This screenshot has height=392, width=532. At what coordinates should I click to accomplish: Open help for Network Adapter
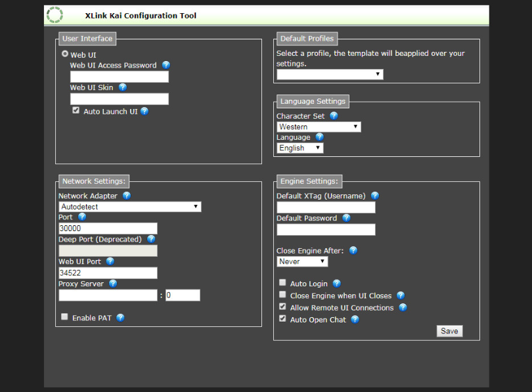click(127, 196)
